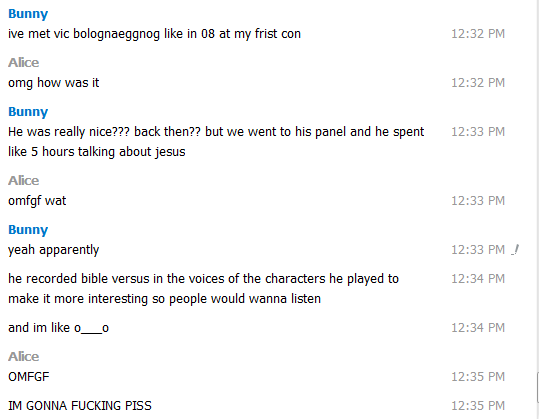The image size is (539, 419).
Task: Click Bunny's name above the 'He was really nice' message
Action: pyautogui.click(x=28, y=112)
